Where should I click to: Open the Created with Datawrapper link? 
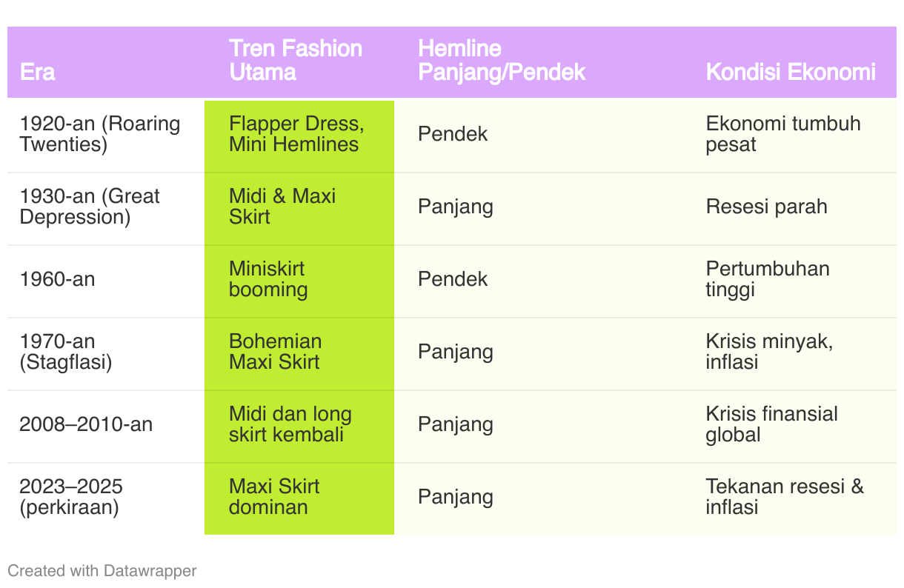[x=102, y=570]
